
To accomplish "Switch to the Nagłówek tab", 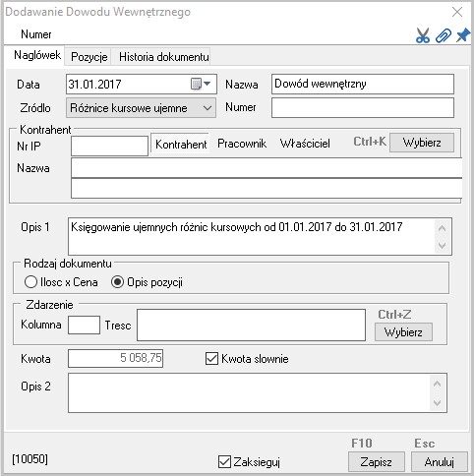I will tap(37, 55).
